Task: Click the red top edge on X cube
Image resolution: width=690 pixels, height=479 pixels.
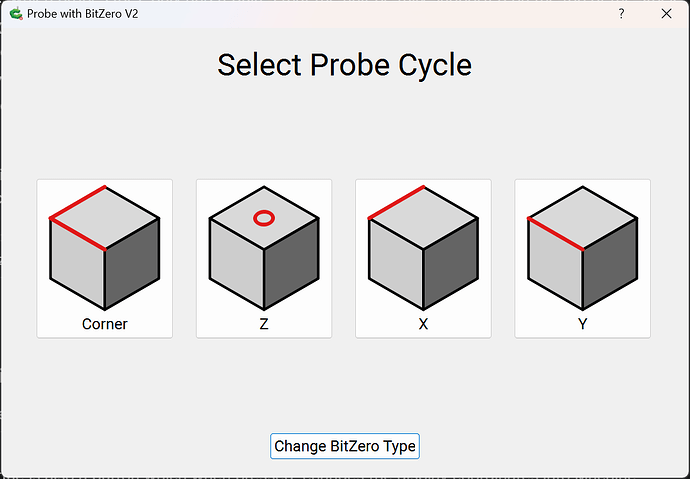Action: click(397, 201)
